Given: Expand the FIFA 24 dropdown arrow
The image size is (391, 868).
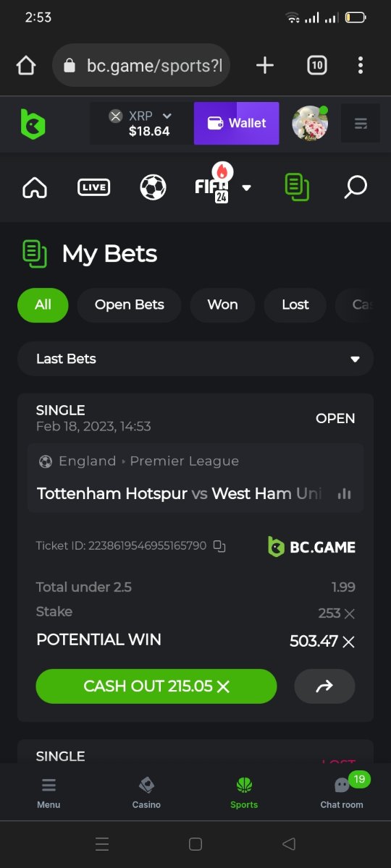Looking at the screenshot, I should point(246,188).
